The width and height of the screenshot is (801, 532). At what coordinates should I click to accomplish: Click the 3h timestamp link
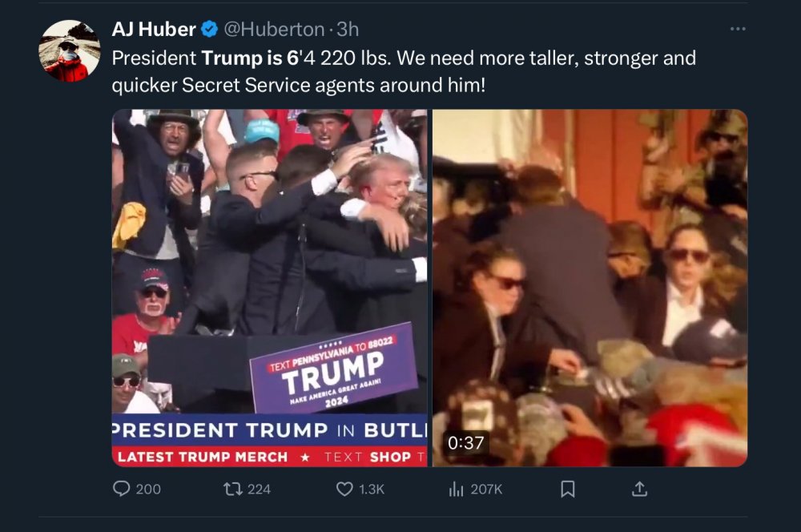coord(348,29)
